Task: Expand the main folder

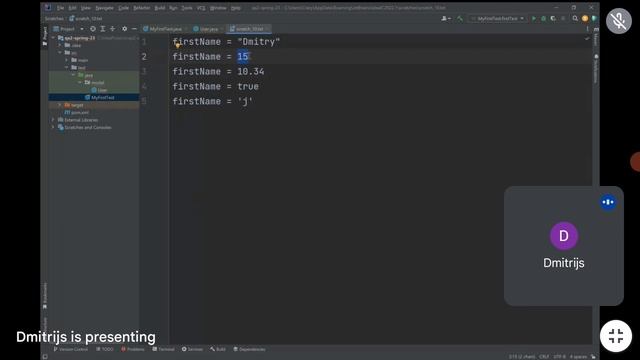Action: coord(67,60)
